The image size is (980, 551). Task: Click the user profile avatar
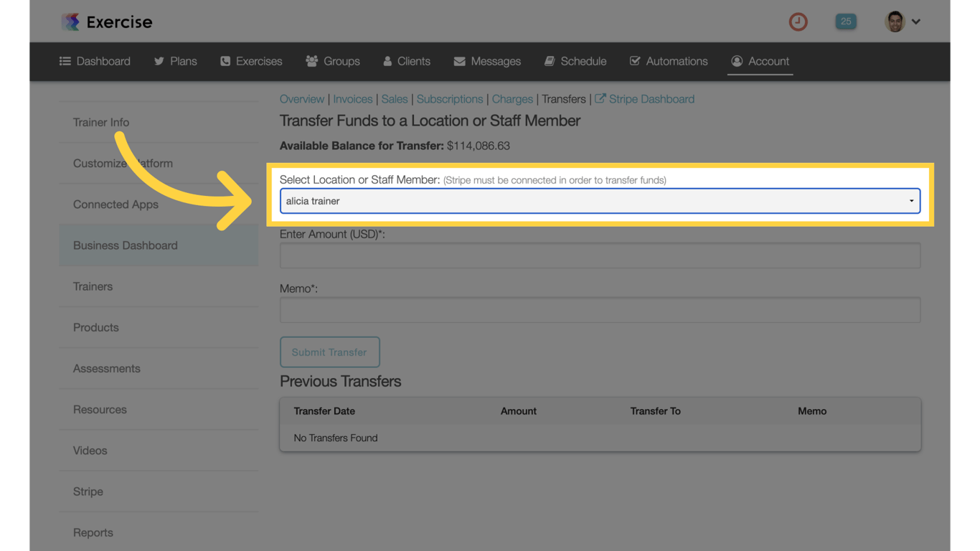[895, 22]
